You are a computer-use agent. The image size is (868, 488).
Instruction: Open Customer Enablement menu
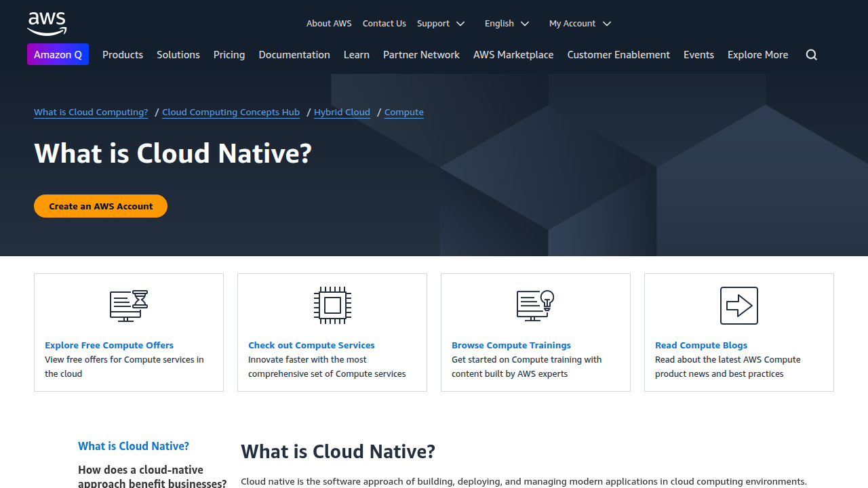coord(618,55)
